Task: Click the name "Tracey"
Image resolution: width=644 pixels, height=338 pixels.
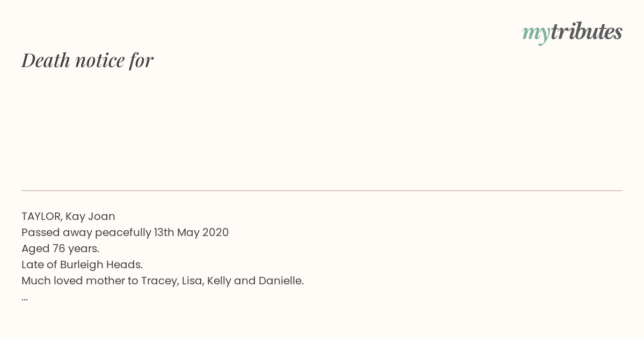Action: pos(159,281)
